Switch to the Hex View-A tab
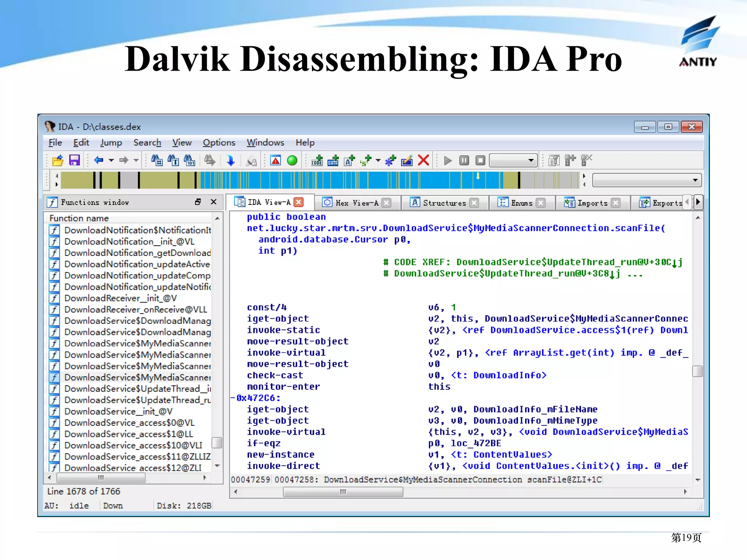This screenshot has width=747, height=560. coord(357,203)
